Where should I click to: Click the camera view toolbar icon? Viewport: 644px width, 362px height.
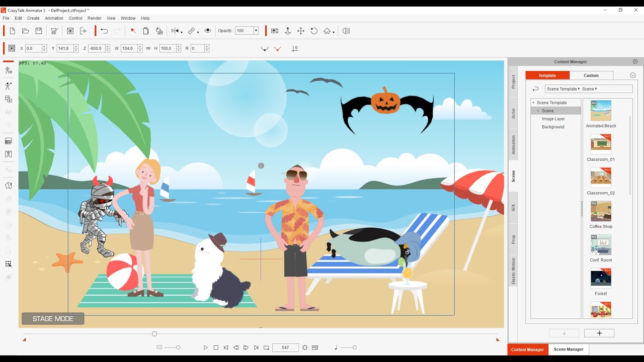point(275,31)
